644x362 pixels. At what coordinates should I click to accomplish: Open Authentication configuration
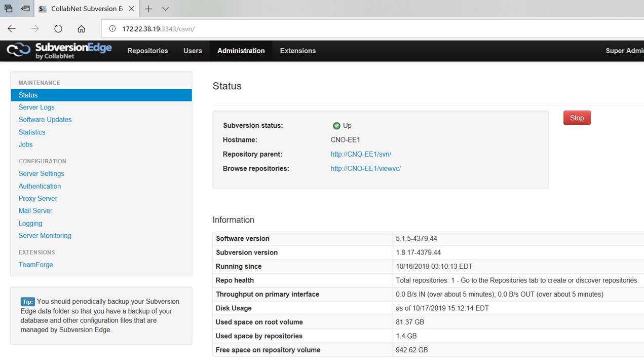tap(40, 186)
